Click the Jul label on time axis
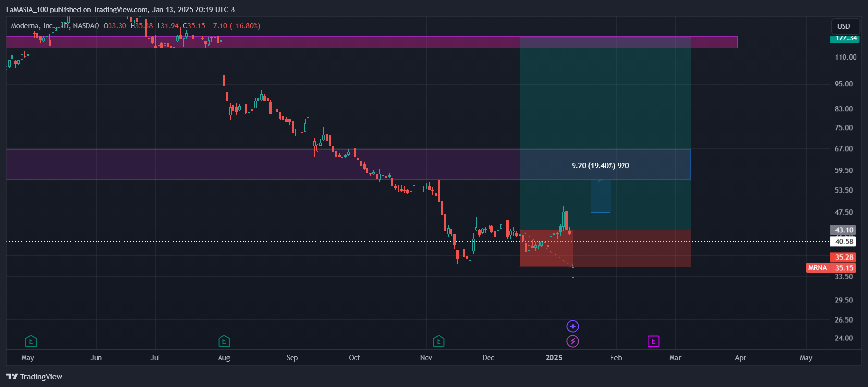 coord(155,358)
